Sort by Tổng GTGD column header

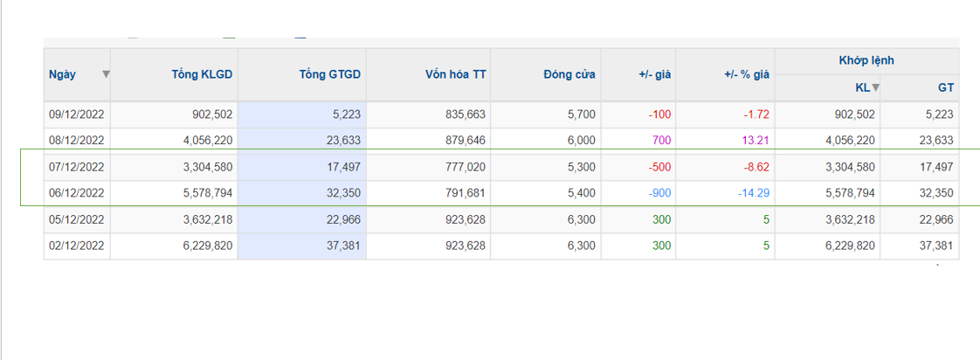(330, 74)
